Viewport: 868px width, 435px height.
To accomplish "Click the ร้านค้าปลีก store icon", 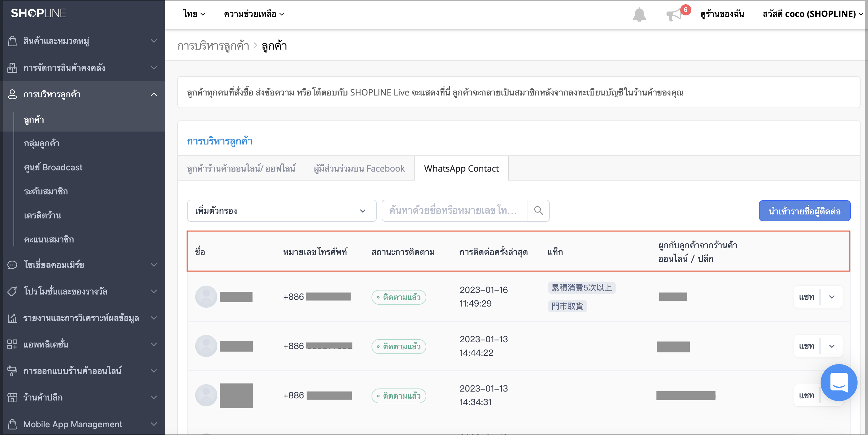I will (13, 397).
